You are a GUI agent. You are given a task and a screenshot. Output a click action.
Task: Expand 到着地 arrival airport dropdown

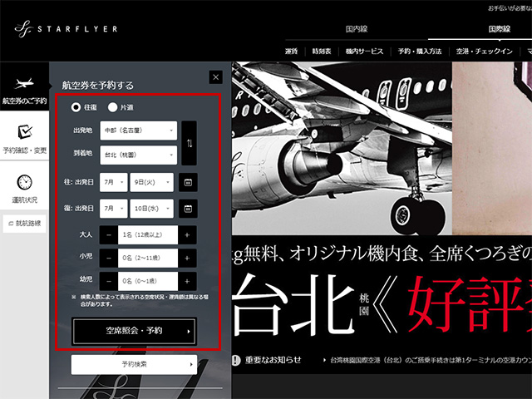(x=138, y=155)
